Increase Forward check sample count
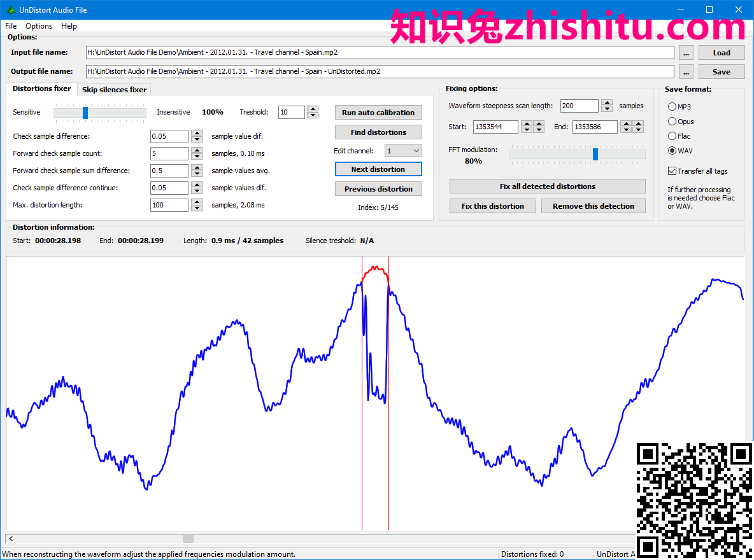 (x=197, y=150)
